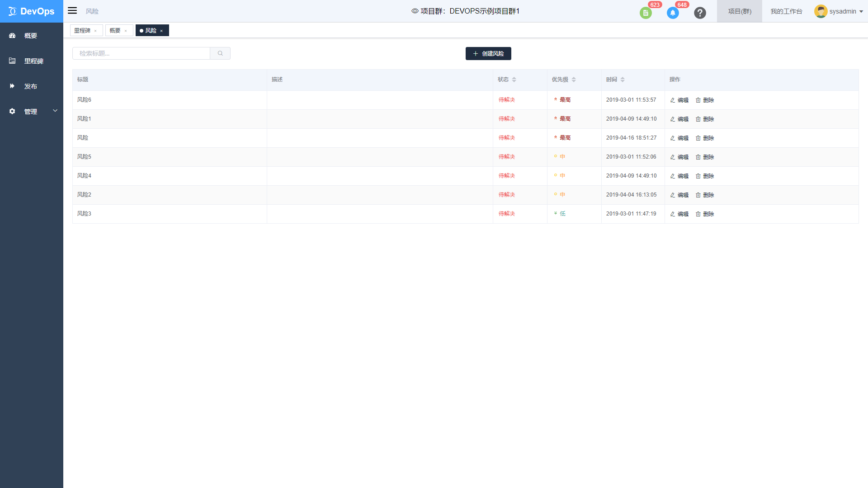Delete the 风险5 row
The height and width of the screenshot is (488, 868).
click(x=705, y=157)
